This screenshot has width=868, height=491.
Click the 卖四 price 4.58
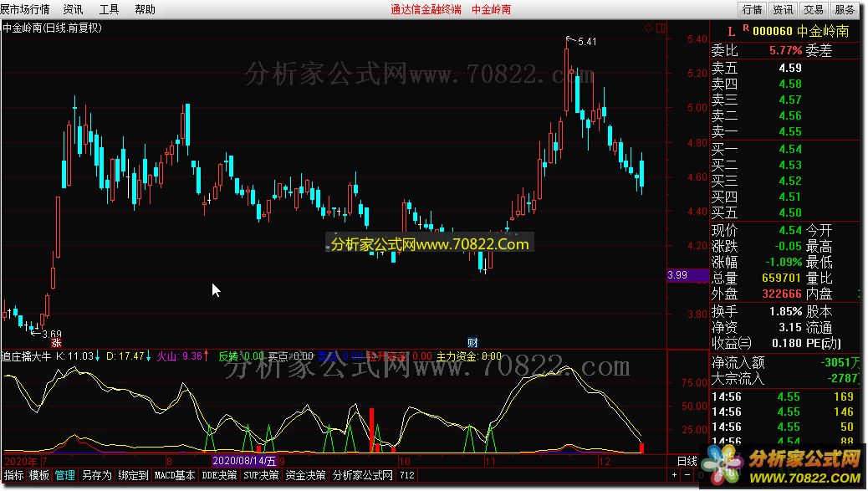tap(790, 84)
